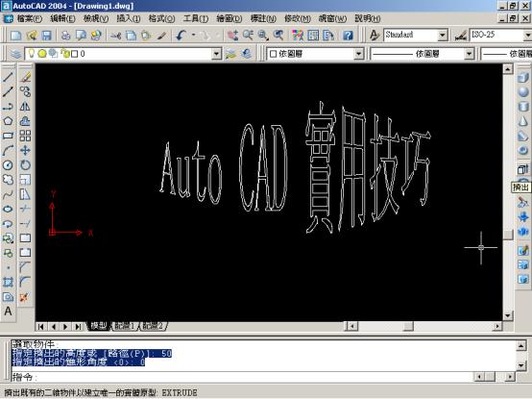532x399 pixels.
Task: Open the 檢視(V) menu
Action: pos(96,18)
